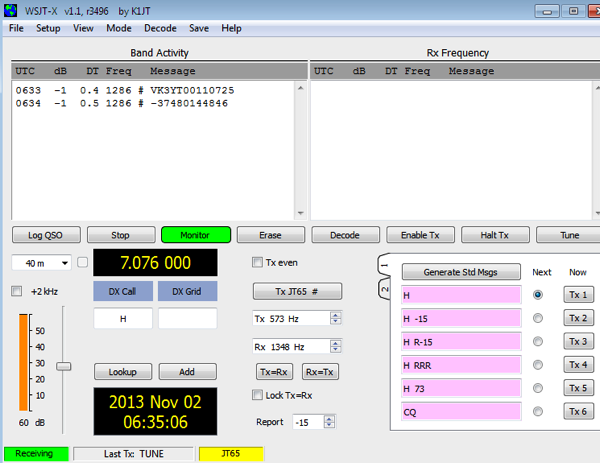The image size is (600, 463).
Task: Click the Stop button
Action: (121, 235)
